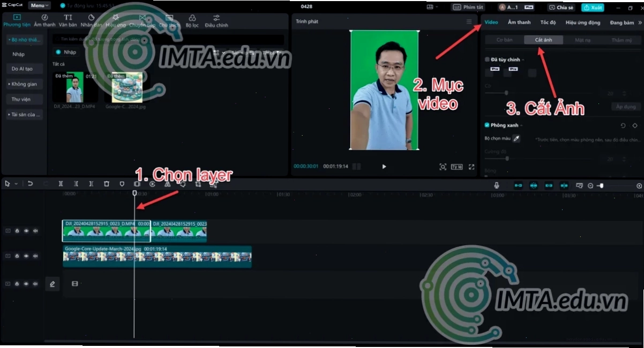Expand the Không gian section
644x348 pixels.
[x=25, y=84]
